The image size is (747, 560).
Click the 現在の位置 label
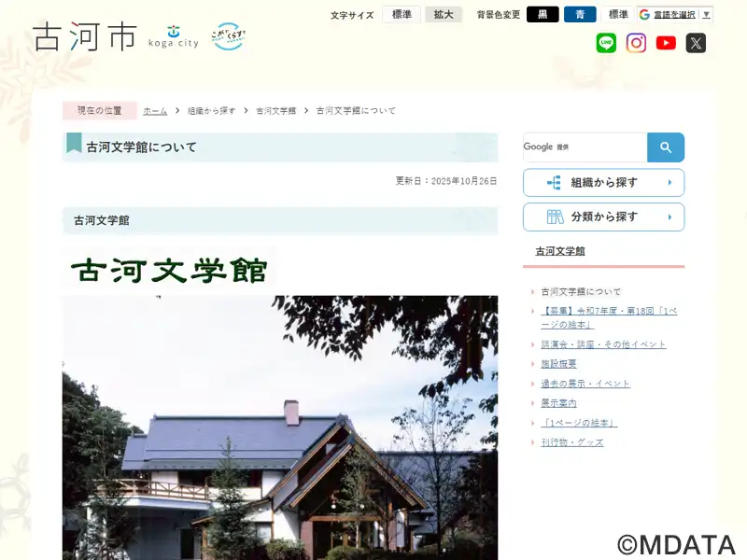pos(100,110)
